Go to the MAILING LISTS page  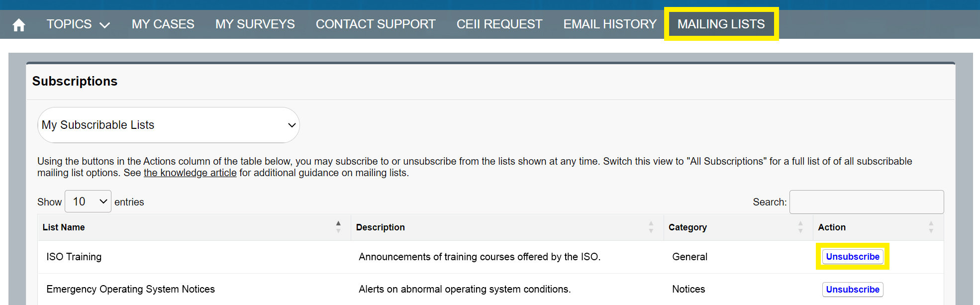coord(721,23)
